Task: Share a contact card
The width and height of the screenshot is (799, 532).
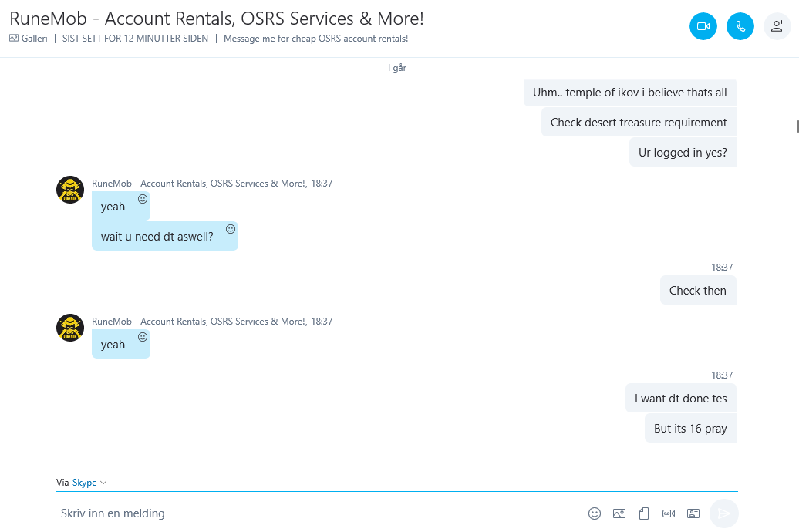Action: tap(693, 513)
